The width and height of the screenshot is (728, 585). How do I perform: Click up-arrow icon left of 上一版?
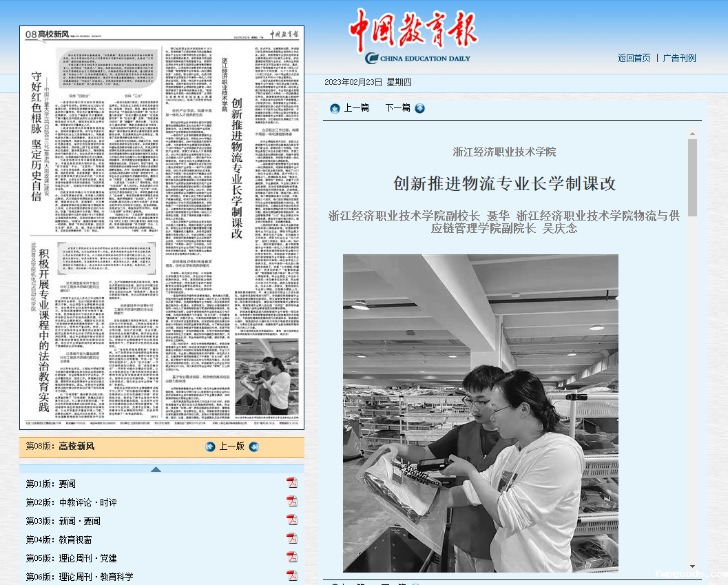coord(211,447)
